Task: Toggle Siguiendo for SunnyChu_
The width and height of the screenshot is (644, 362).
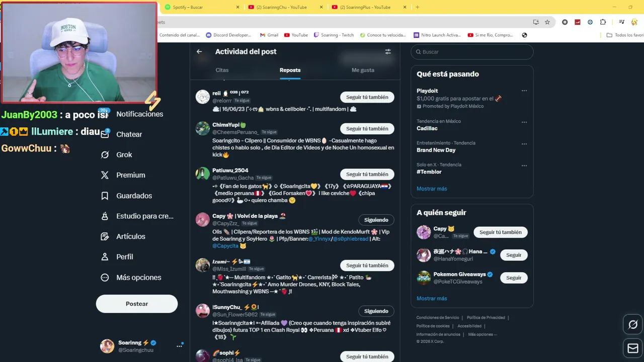Action: coord(376,311)
